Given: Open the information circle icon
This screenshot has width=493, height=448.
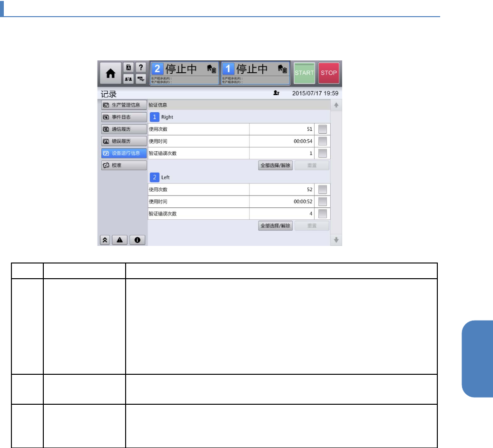Looking at the screenshot, I should tap(138, 240).
